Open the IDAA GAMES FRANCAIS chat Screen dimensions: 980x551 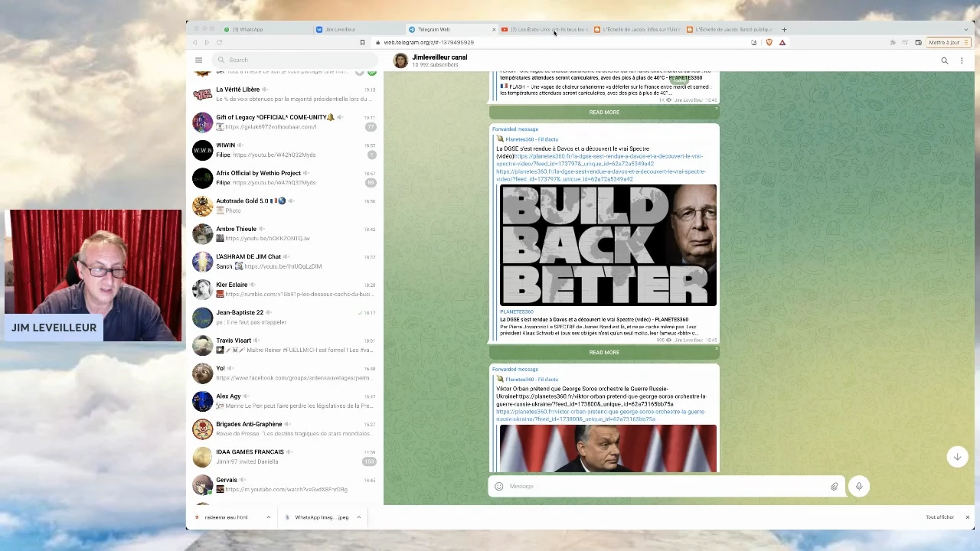coord(285,456)
